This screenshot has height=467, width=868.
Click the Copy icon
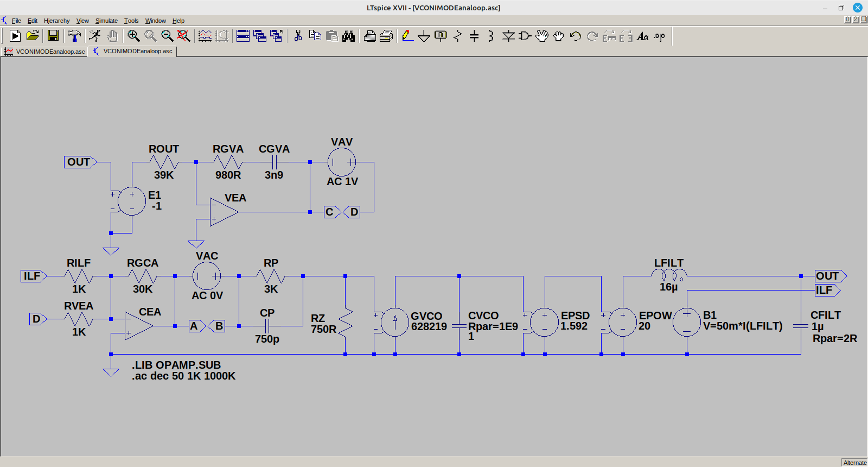coord(315,36)
